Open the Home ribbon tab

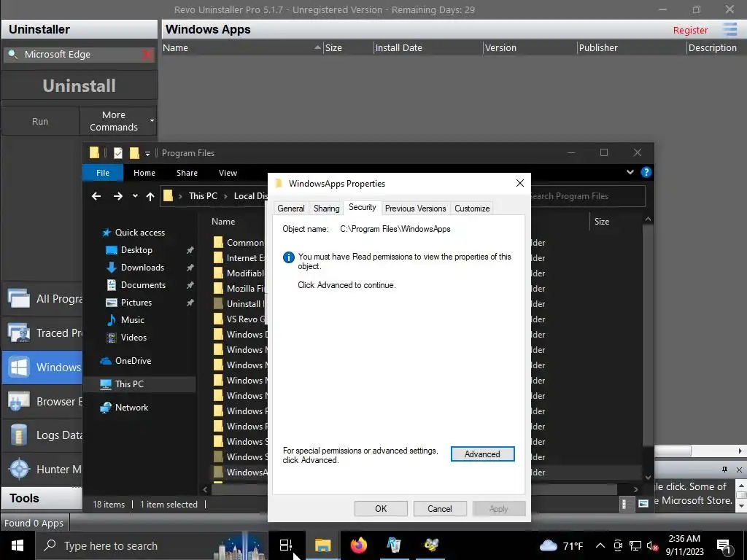pyautogui.click(x=144, y=173)
